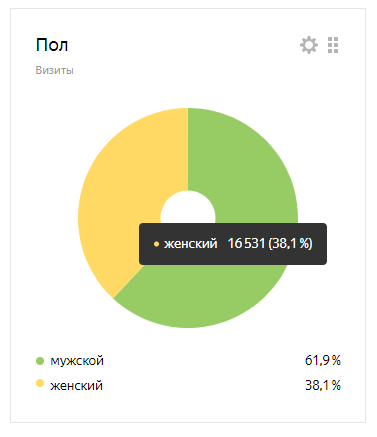Click the 16 531 tooltip value
377x437 pixels.
point(246,244)
